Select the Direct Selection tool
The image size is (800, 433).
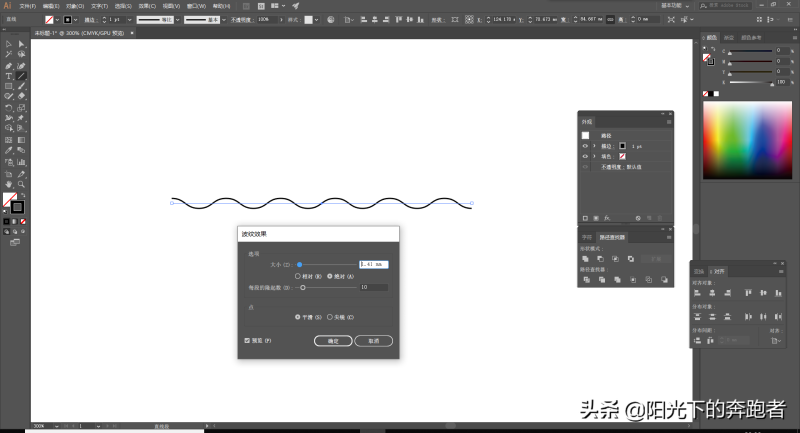21,44
